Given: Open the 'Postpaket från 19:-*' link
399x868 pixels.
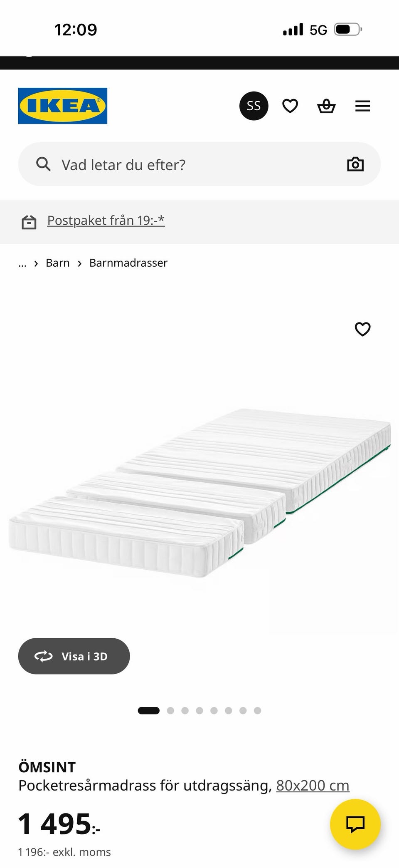Looking at the screenshot, I should click(x=106, y=220).
